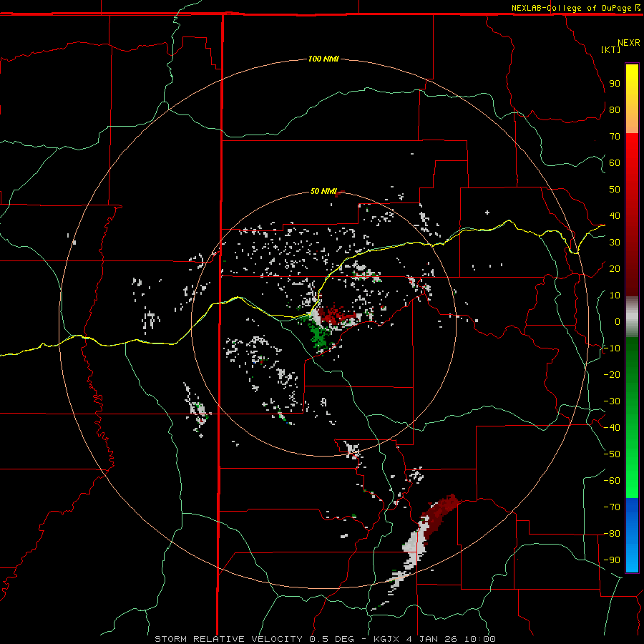Click the -60 value on velocity scale
This screenshot has width=644, height=644.
pos(612,481)
